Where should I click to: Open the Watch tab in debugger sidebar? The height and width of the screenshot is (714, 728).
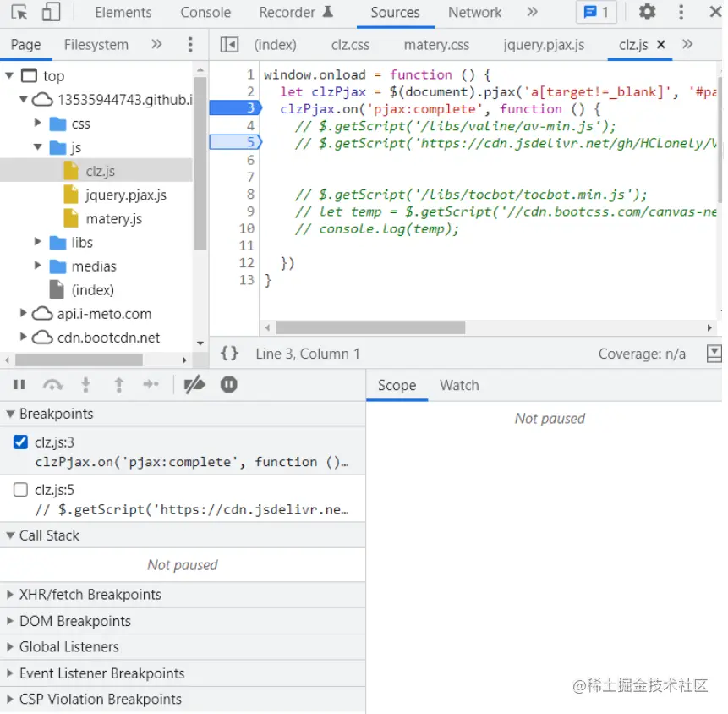(x=459, y=385)
